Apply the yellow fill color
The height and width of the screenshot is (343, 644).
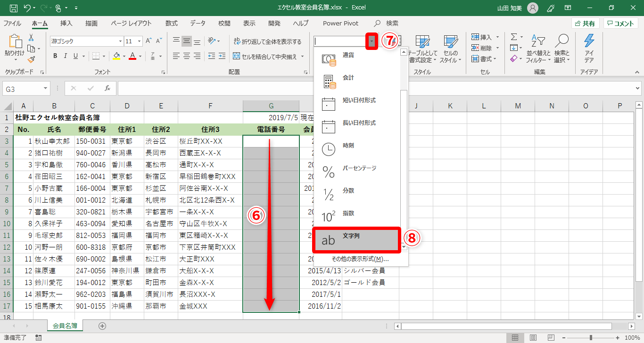pyautogui.click(x=116, y=56)
